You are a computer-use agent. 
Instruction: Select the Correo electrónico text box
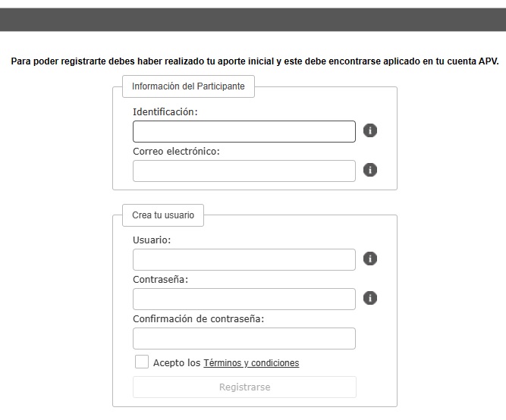[x=244, y=171]
